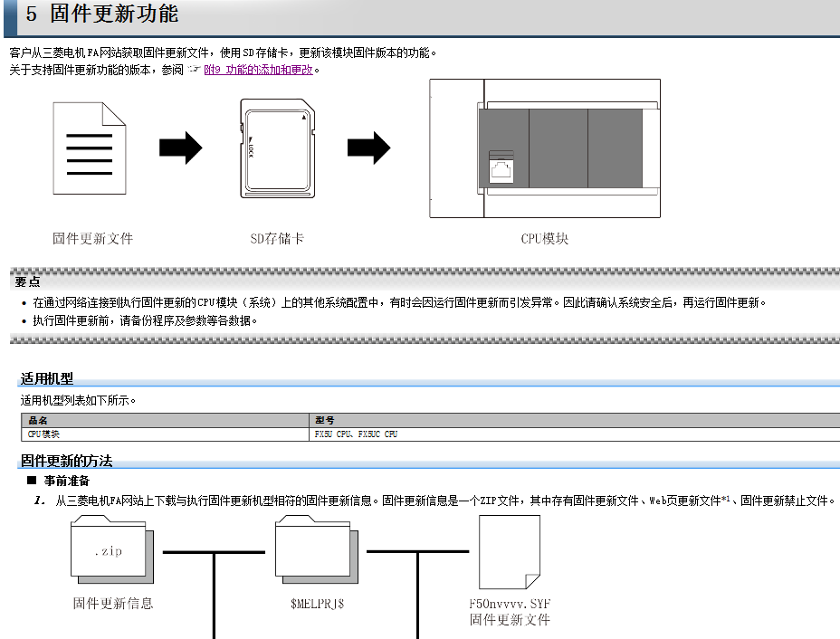Screen dimensions: 840x639
Task: Click the chapter heading 5 固件更新功能
Action: (x=102, y=15)
